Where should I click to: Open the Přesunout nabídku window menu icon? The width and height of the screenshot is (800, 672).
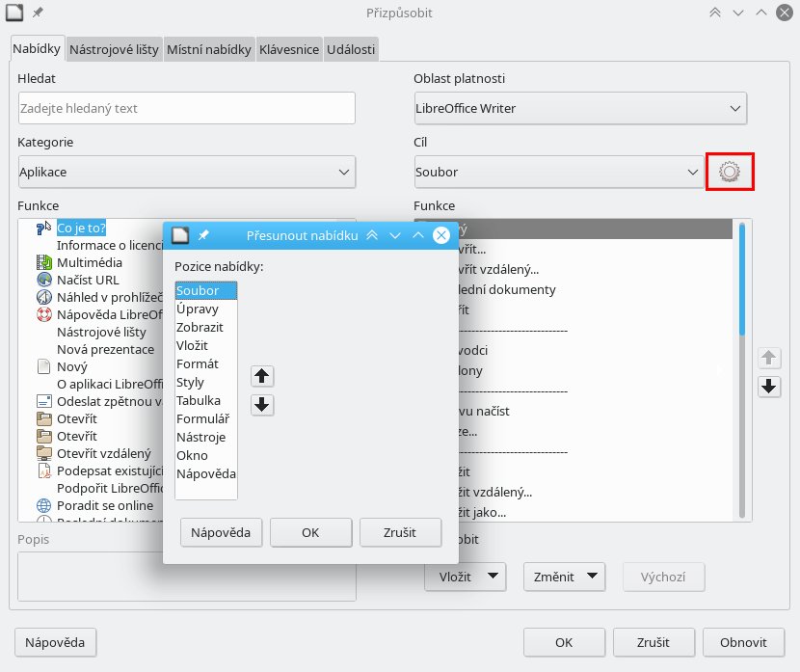tap(179, 234)
